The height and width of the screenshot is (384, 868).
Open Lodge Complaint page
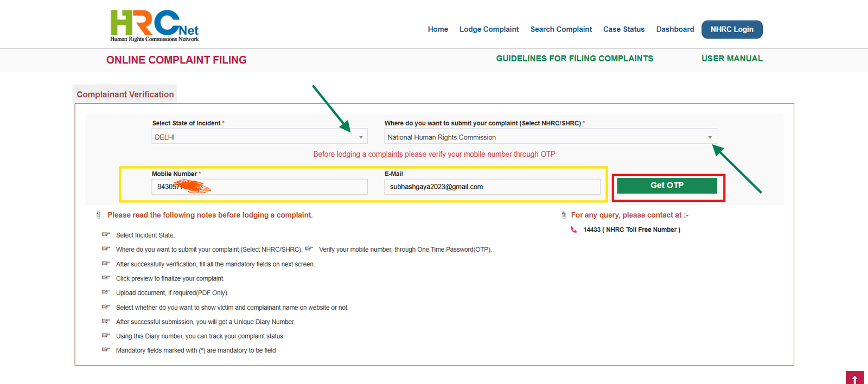coord(489,29)
